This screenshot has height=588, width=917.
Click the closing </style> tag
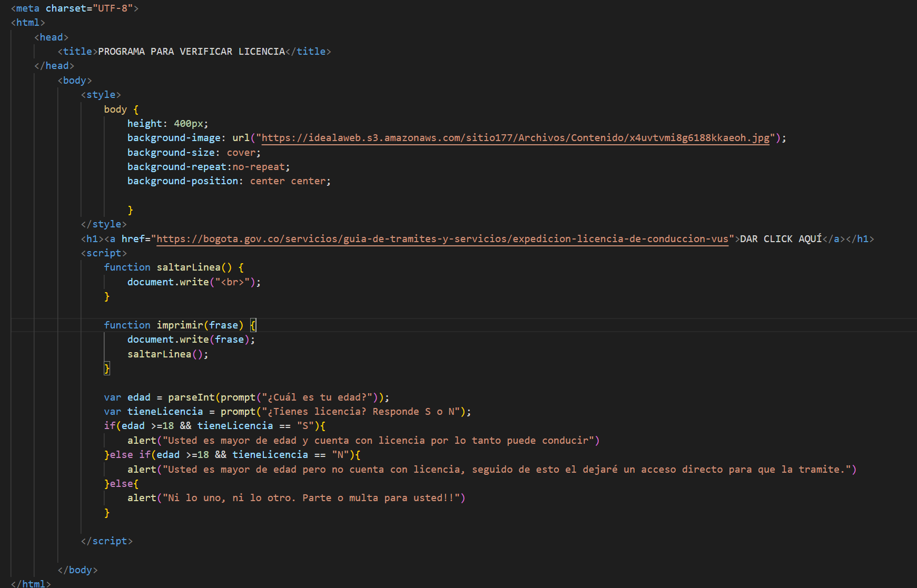pos(104,225)
